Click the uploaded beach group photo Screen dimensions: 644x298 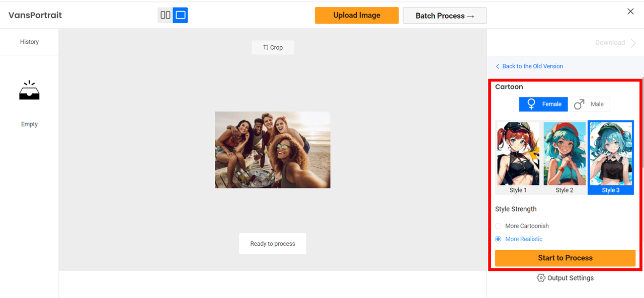click(273, 150)
